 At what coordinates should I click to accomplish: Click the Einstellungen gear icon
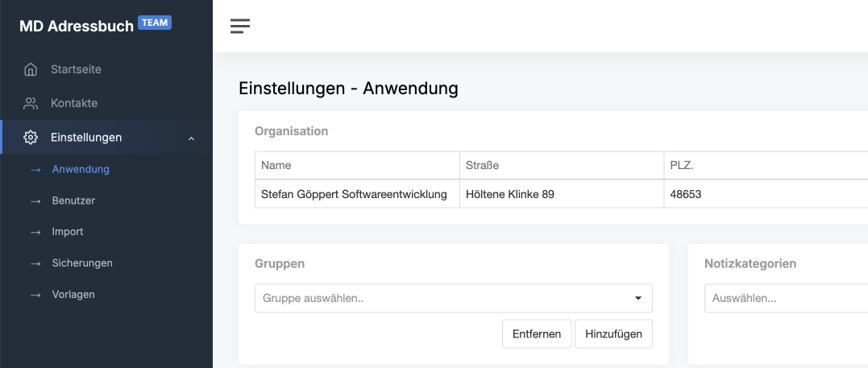31,137
